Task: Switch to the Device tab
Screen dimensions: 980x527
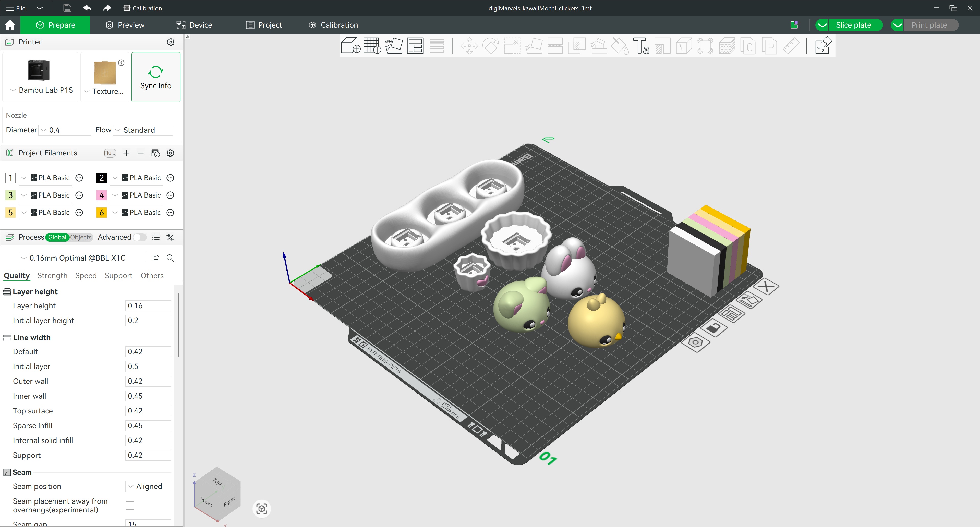Action: [194, 25]
